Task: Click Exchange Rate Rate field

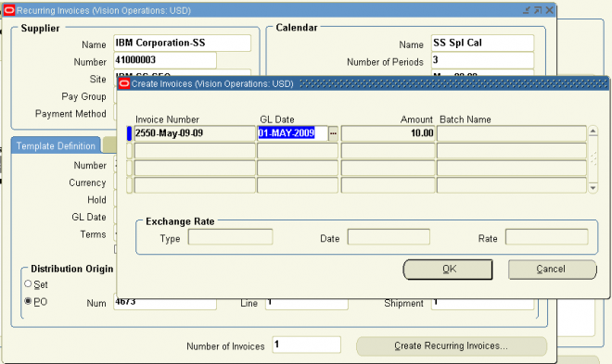Action: click(547, 237)
